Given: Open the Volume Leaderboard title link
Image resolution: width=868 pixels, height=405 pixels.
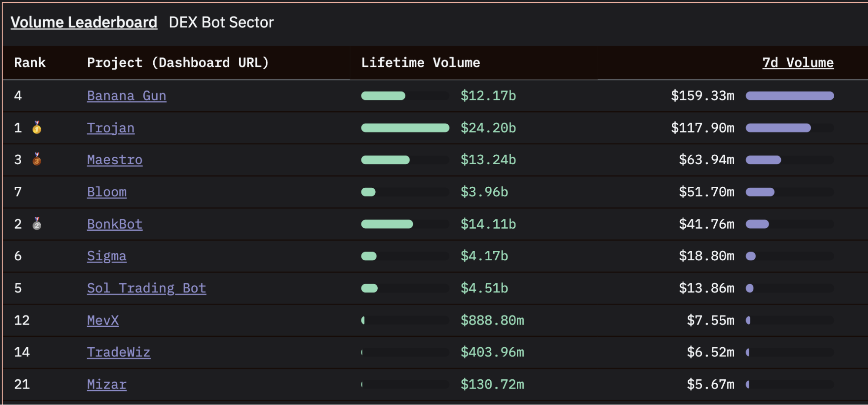Looking at the screenshot, I should 84,22.
